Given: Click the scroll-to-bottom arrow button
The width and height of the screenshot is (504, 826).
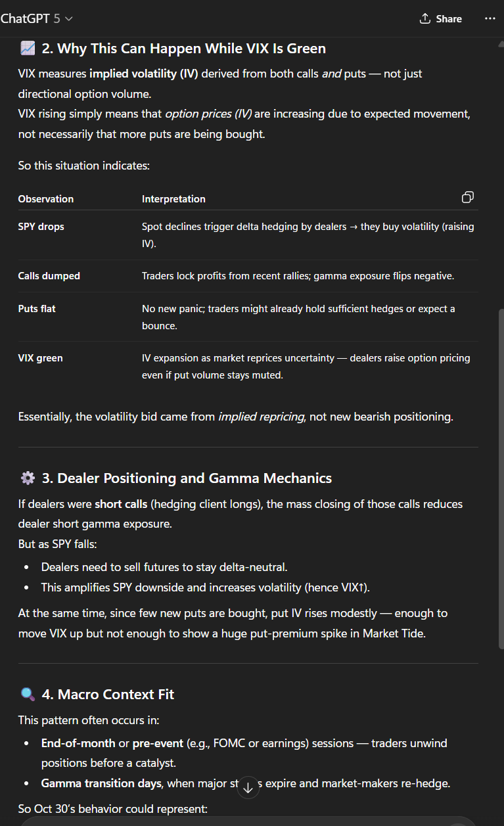Looking at the screenshot, I should 248,787.
